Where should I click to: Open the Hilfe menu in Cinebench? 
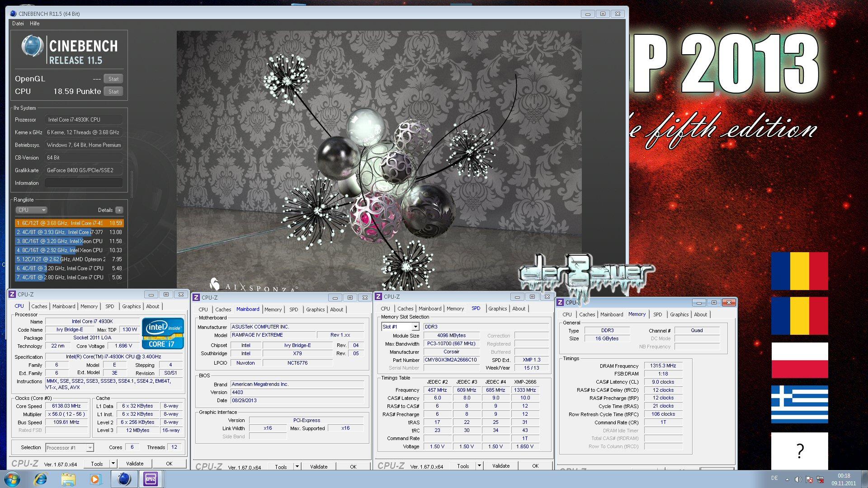35,23
